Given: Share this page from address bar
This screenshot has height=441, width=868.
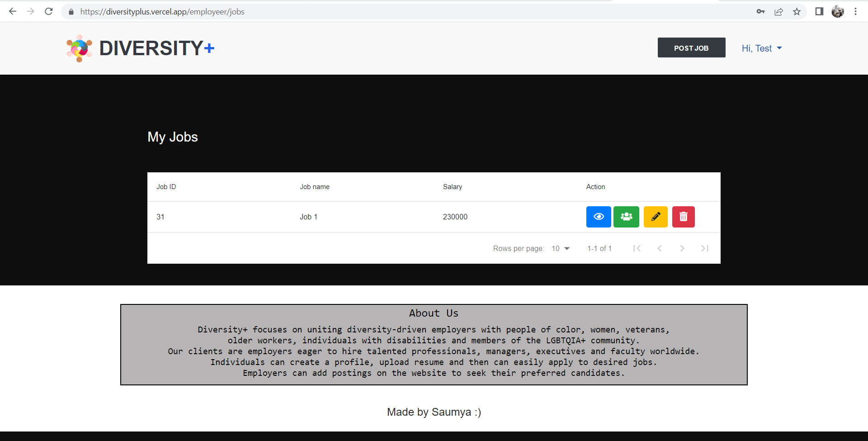Looking at the screenshot, I should tap(778, 11).
